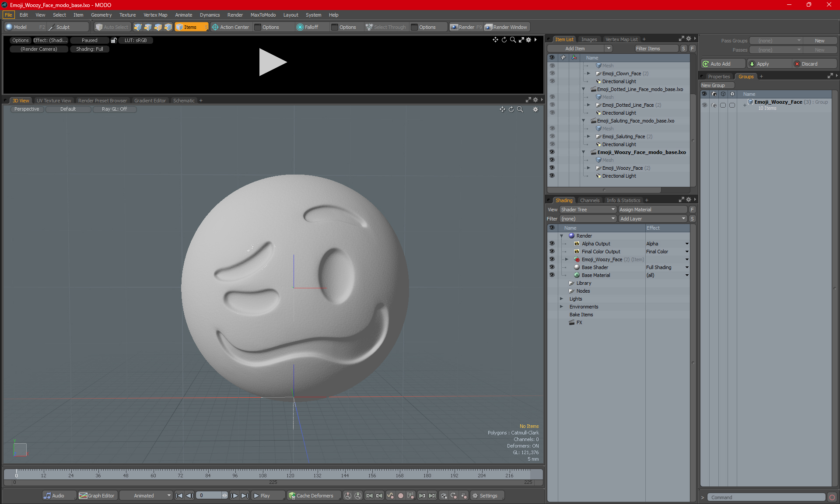This screenshot has width=840, height=504.
Task: Select Materials selection mode cube icon
Action: point(168,27)
